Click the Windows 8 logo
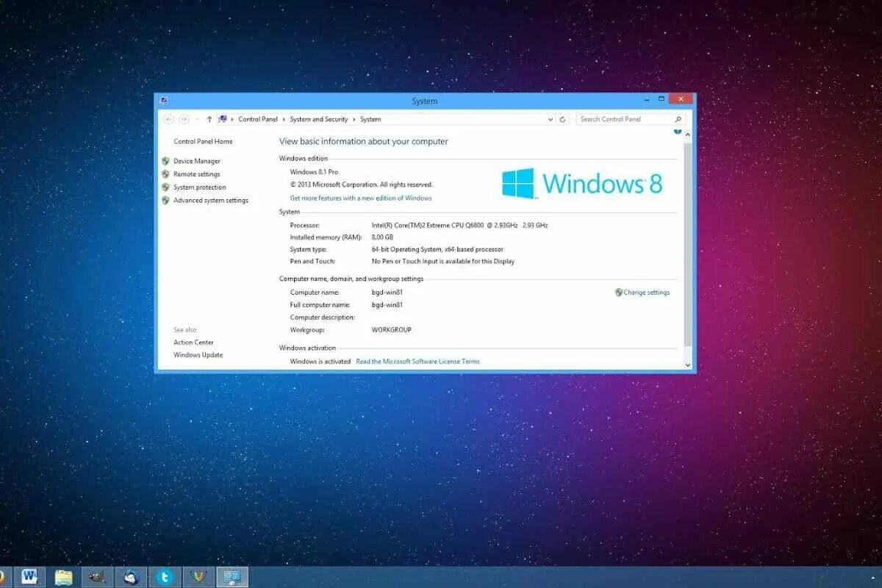The image size is (882, 588). click(582, 183)
